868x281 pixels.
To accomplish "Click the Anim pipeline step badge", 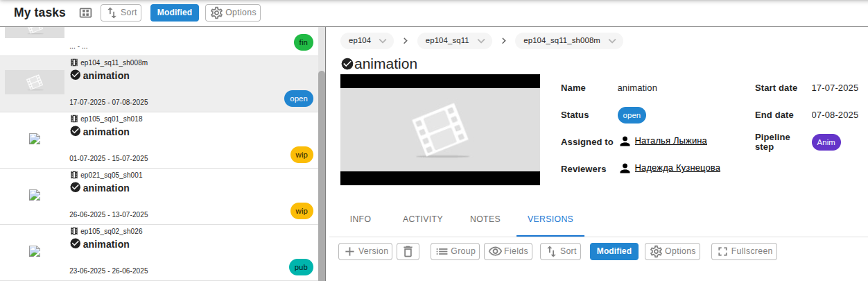I will (826, 142).
